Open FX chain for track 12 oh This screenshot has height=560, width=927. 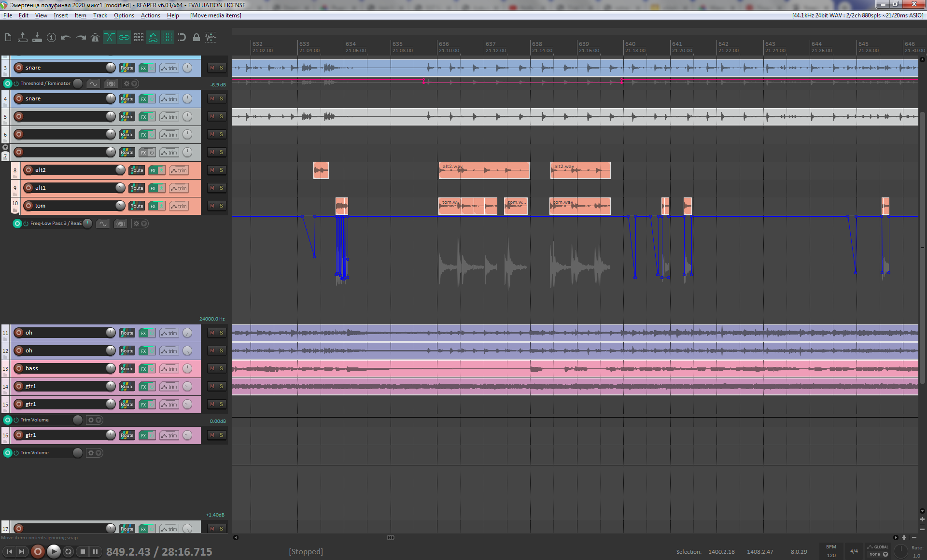[143, 350]
